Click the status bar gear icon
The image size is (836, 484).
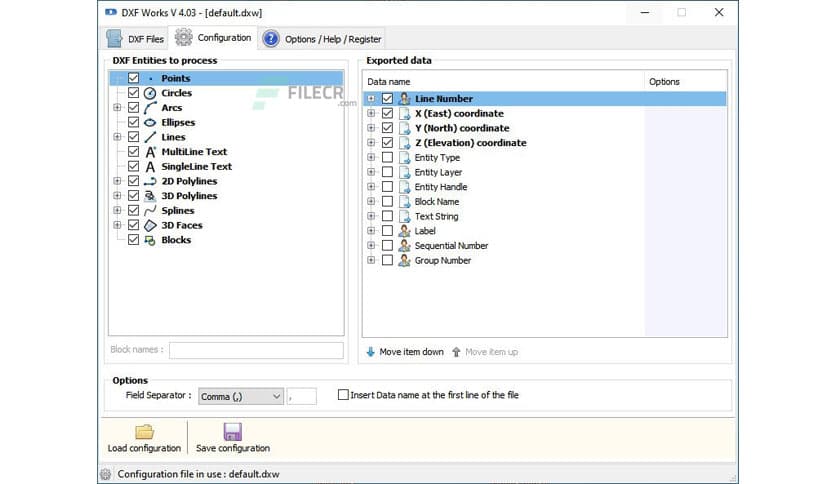pos(106,474)
